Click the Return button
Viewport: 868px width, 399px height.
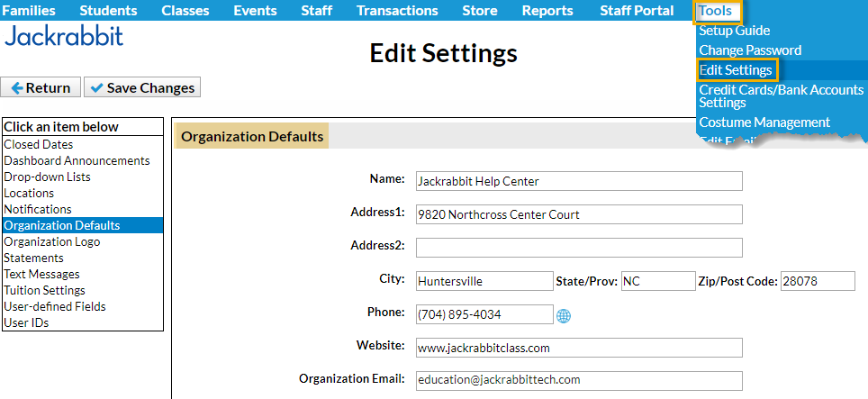[x=41, y=87]
